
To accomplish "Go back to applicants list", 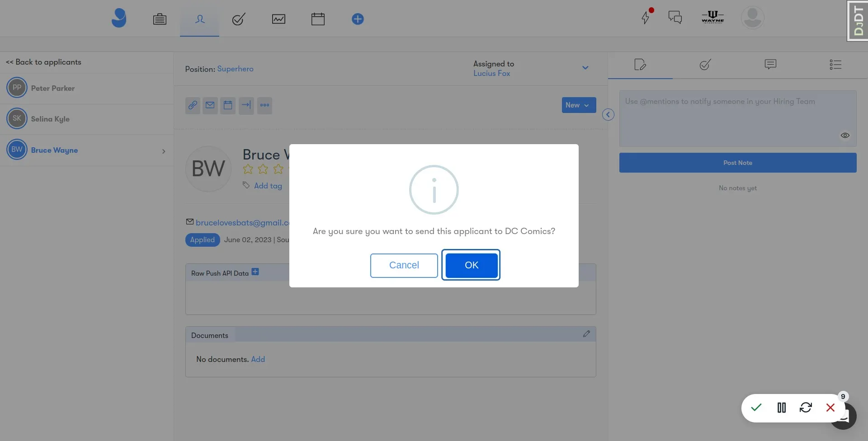I will coord(43,62).
